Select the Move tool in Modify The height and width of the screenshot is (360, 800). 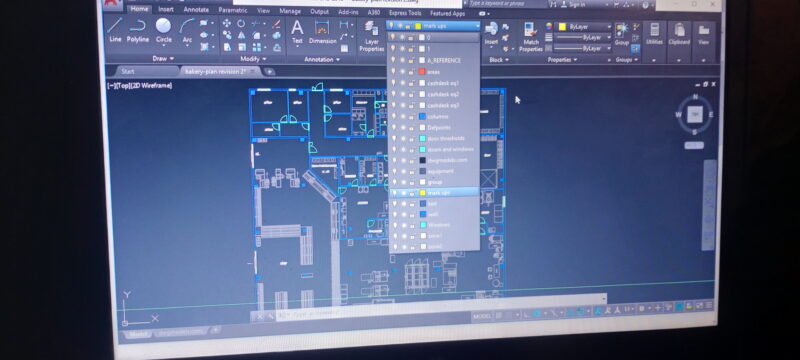[x=227, y=23]
